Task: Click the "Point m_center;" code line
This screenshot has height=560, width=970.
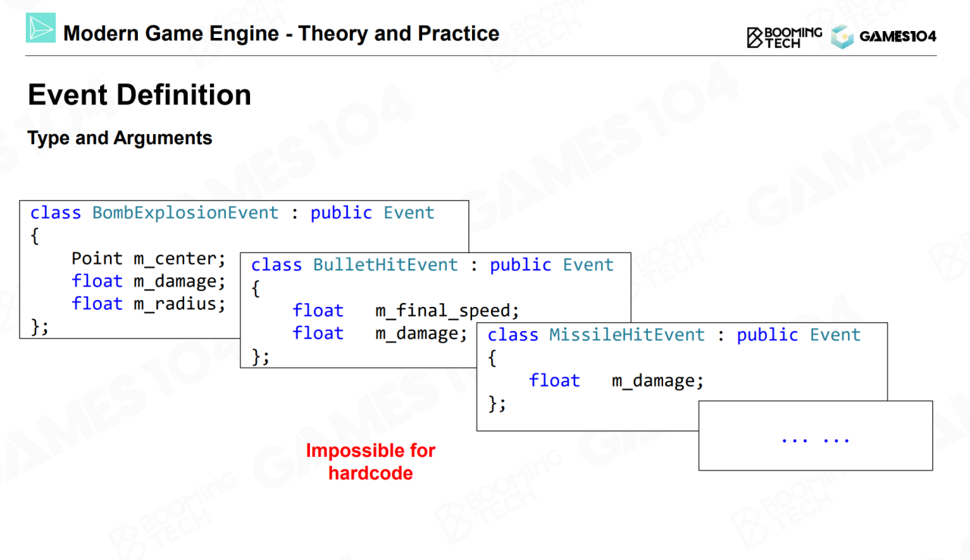Action: [x=149, y=258]
